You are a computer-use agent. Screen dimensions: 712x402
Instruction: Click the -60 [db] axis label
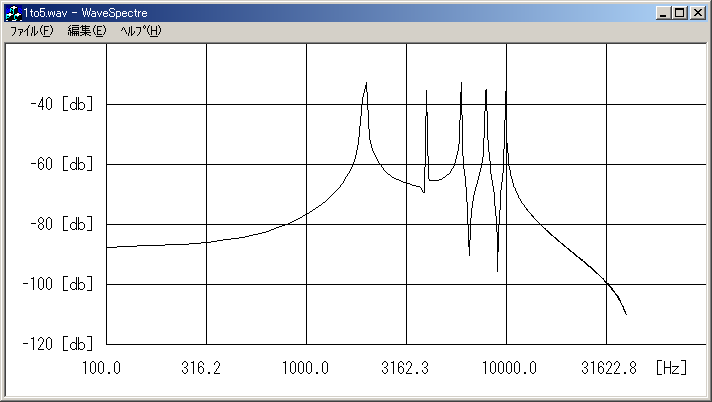pos(61,164)
